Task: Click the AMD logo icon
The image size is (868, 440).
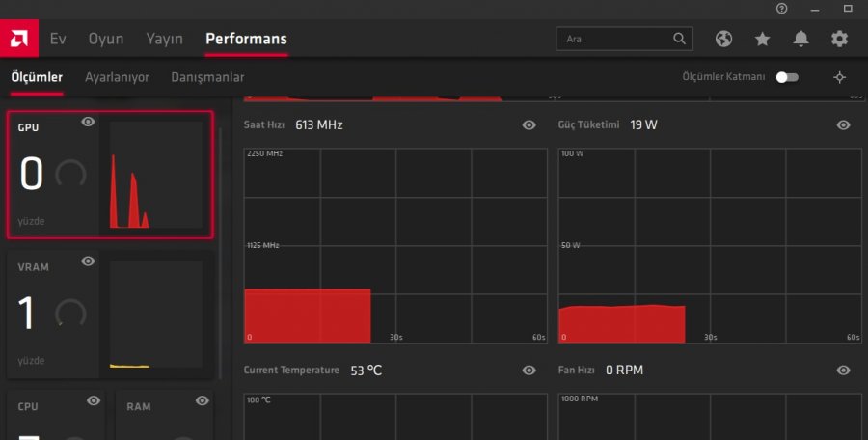Action: click(x=19, y=39)
